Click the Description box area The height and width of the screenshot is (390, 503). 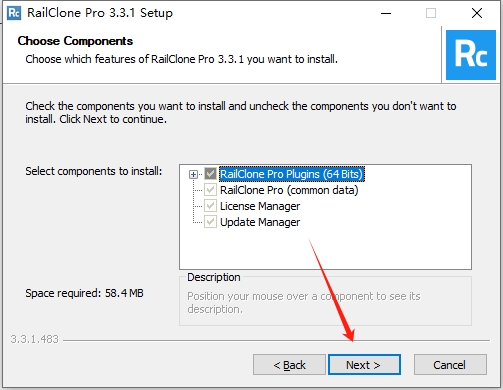coord(325,302)
